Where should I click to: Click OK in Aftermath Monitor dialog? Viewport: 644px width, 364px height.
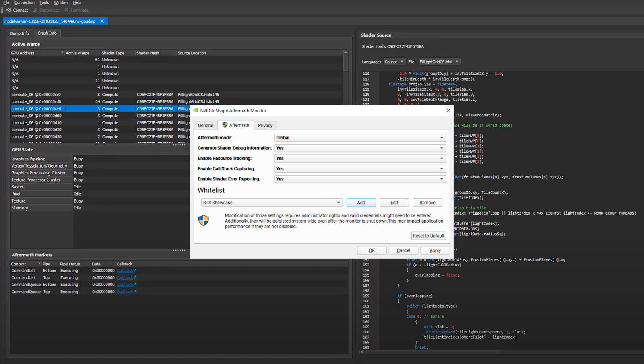coord(372,250)
